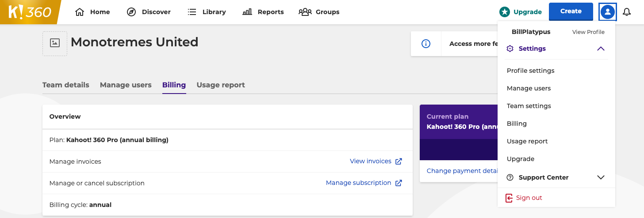Click the Home house icon
The image size is (644, 218).
[80, 12]
